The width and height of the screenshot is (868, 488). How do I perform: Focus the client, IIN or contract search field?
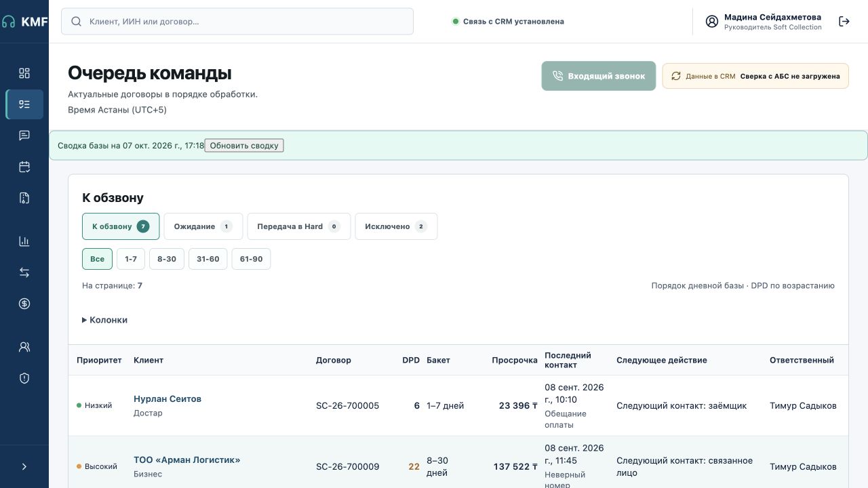(x=237, y=22)
